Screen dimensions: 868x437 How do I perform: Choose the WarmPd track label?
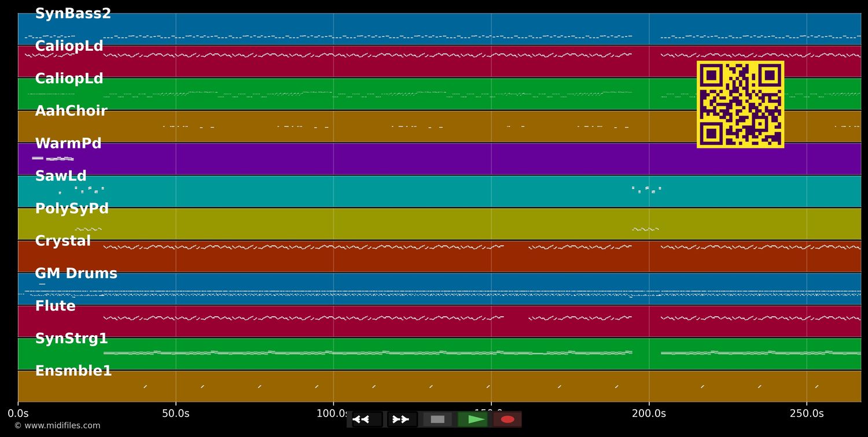click(x=68, y=143)
